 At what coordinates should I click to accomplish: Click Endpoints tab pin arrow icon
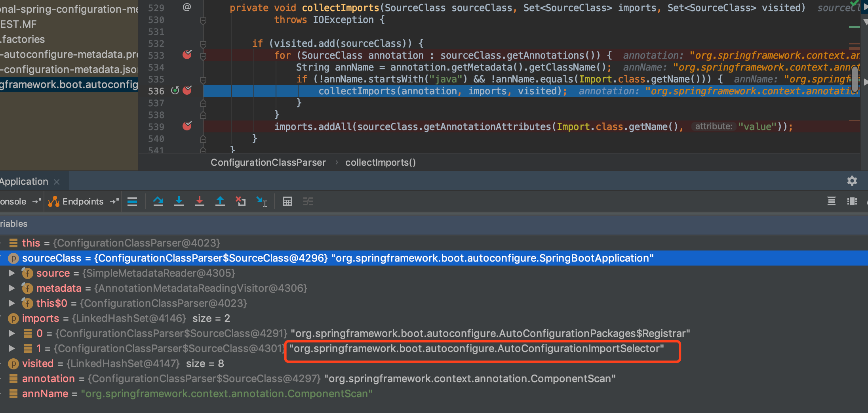(x=114, y=202)
